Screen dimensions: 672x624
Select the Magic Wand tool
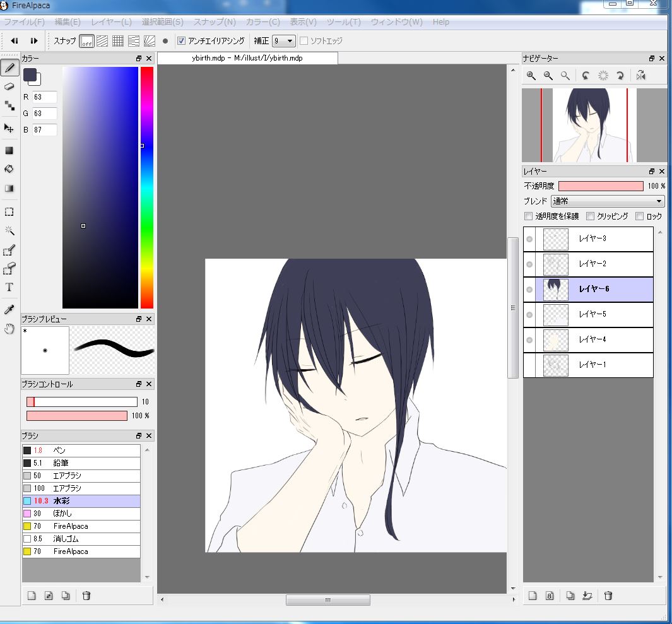(9, 231)
